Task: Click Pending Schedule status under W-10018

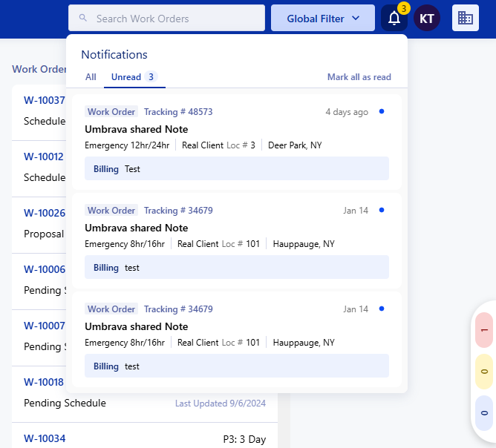Action: [65, 403]
